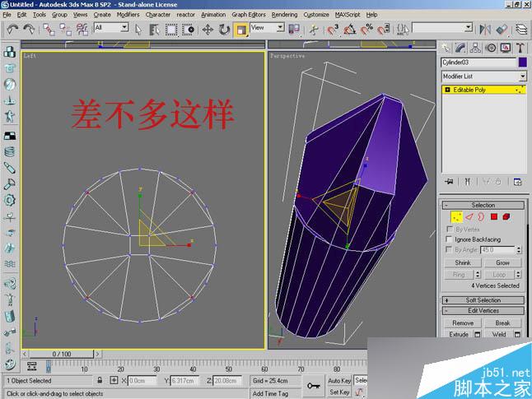This screenshot has width=532, height=399.
Task: Toggle the Selection Lock padlock icon
Action: coord(100,380)
